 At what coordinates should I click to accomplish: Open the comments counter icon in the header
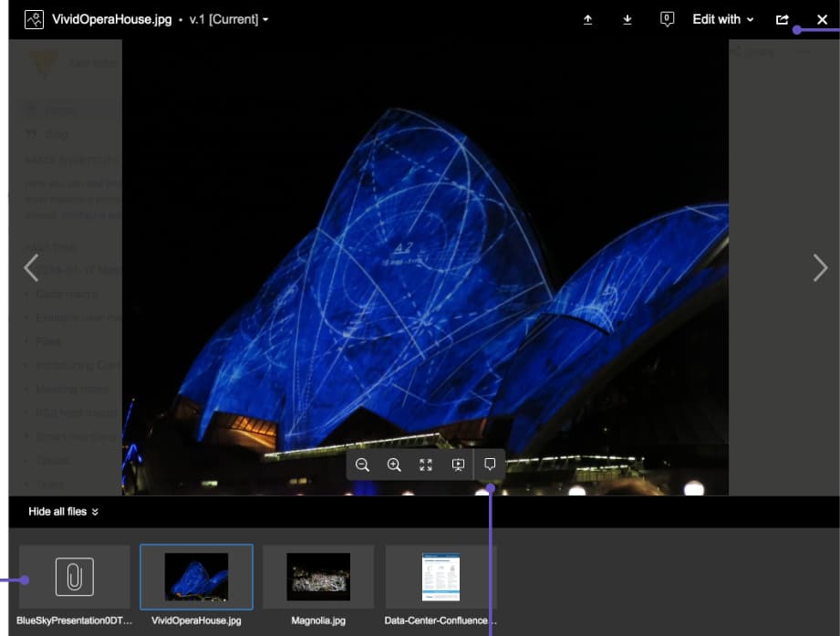667,20
